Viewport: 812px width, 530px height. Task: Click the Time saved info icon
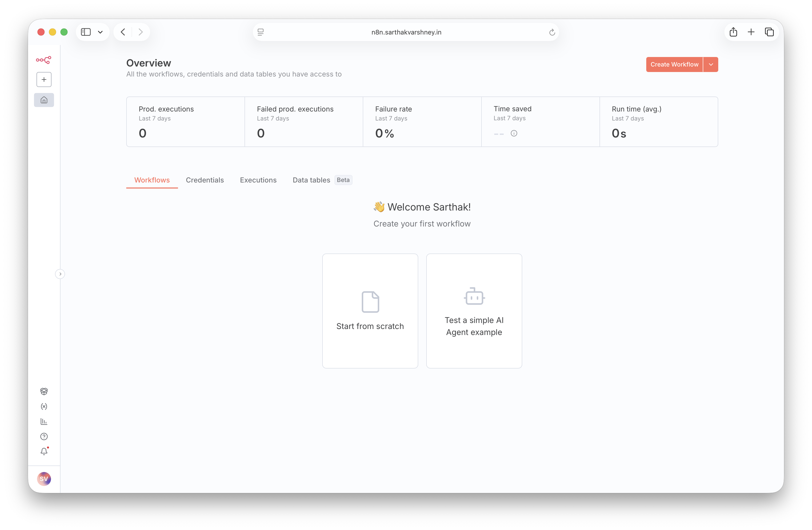click(x=514, y=133)
